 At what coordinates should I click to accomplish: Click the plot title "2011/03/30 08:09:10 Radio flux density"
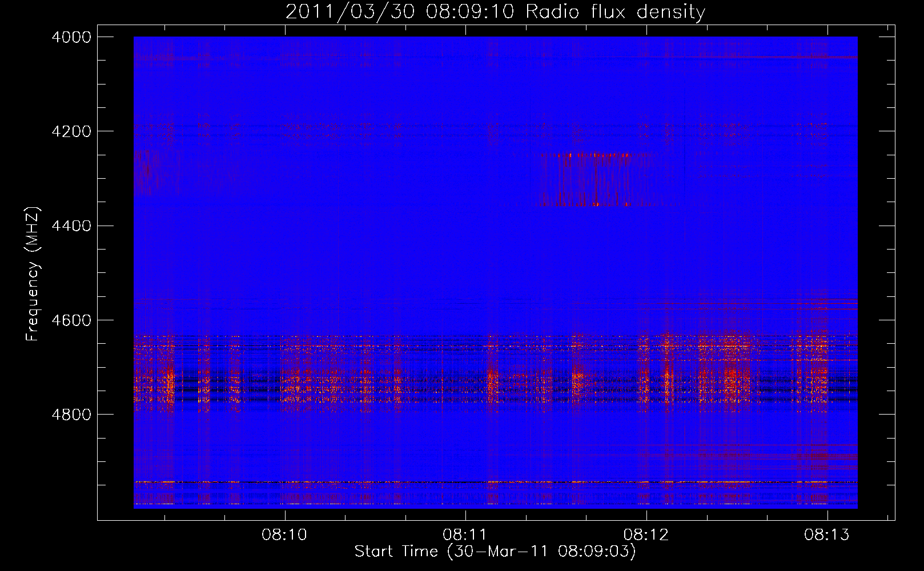click(495, 11)
